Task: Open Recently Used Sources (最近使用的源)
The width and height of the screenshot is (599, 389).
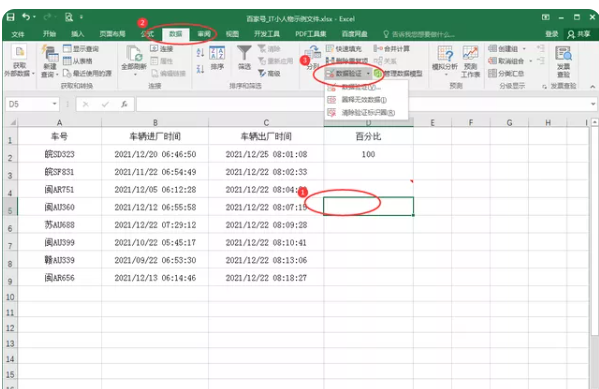Action: (87, 73)
